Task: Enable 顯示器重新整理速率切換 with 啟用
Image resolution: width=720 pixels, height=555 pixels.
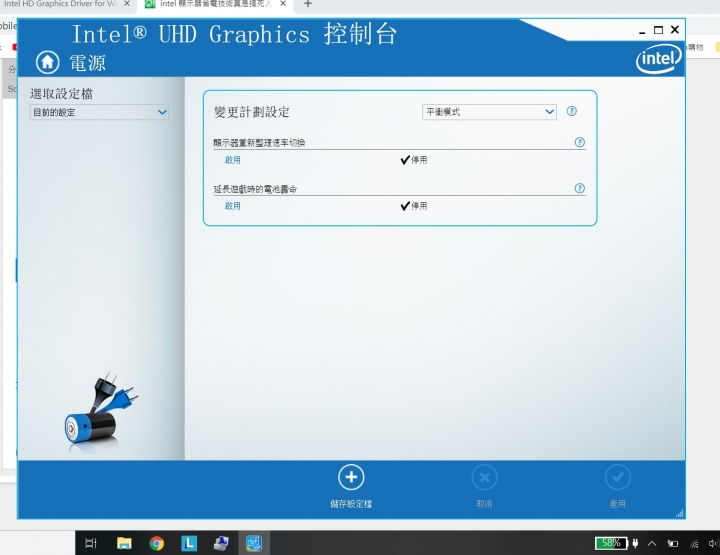Action: tap(232, 160)
